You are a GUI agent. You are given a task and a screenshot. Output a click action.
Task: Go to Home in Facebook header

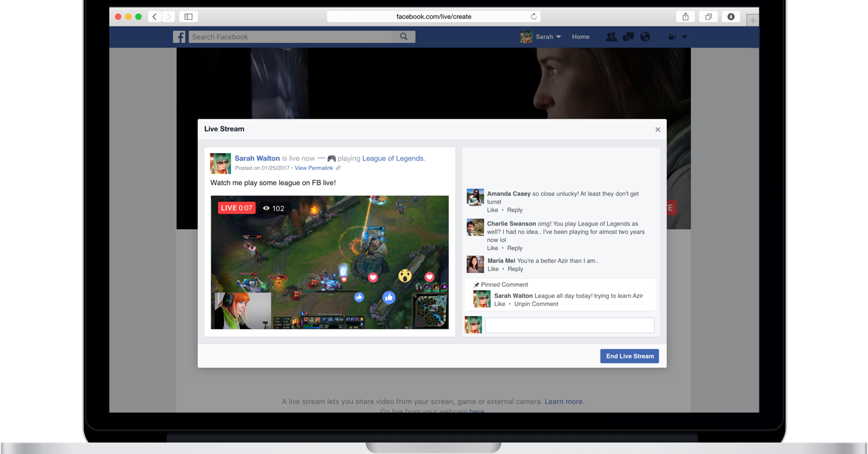coord(580,37)
